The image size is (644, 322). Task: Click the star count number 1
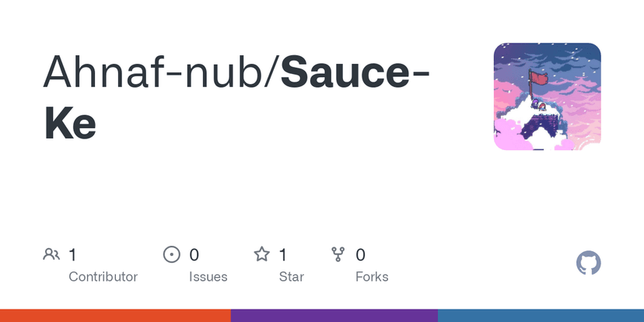coord(283,254)
